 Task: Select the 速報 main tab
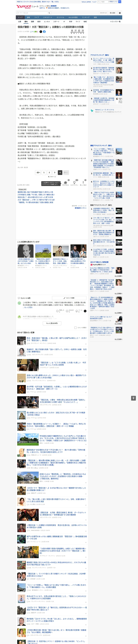pyautogui.click(x=28, y=17)
